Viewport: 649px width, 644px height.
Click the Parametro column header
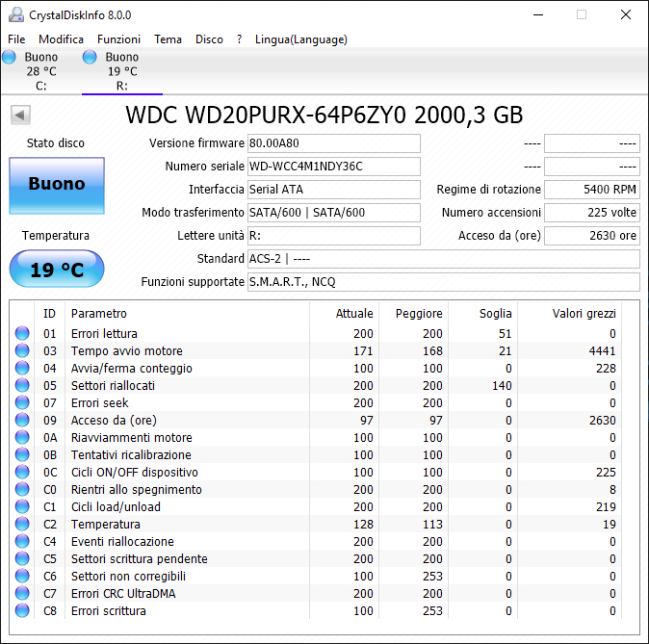pyautogui.click(x=187, y=313)
